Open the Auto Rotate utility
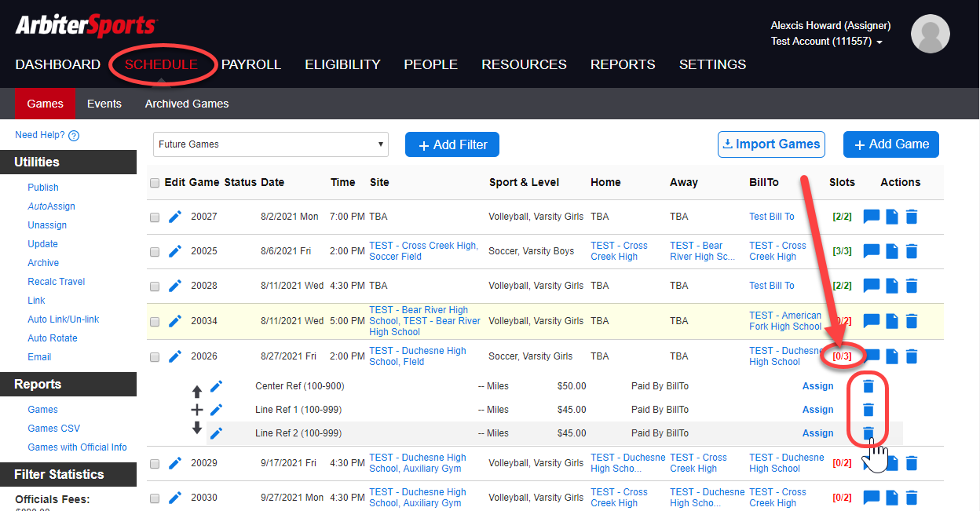Image resolution: width=980 pixels, height=511 pixels. (x=53, y=338)
